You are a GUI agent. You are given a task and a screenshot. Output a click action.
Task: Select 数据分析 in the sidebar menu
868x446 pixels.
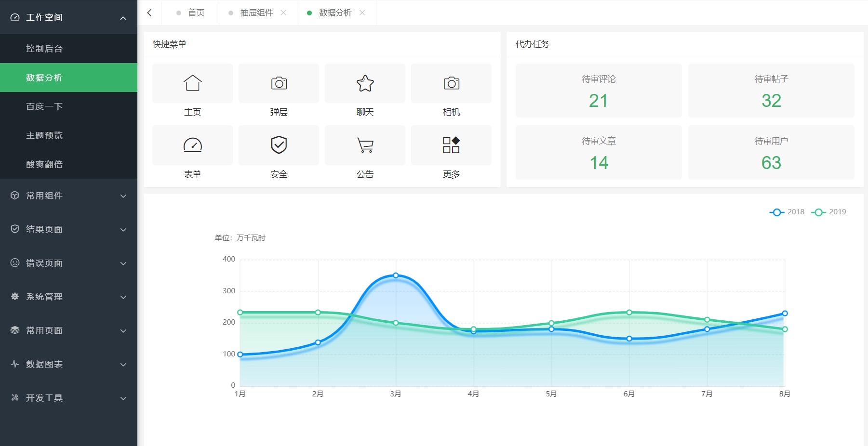click(68, 78)
